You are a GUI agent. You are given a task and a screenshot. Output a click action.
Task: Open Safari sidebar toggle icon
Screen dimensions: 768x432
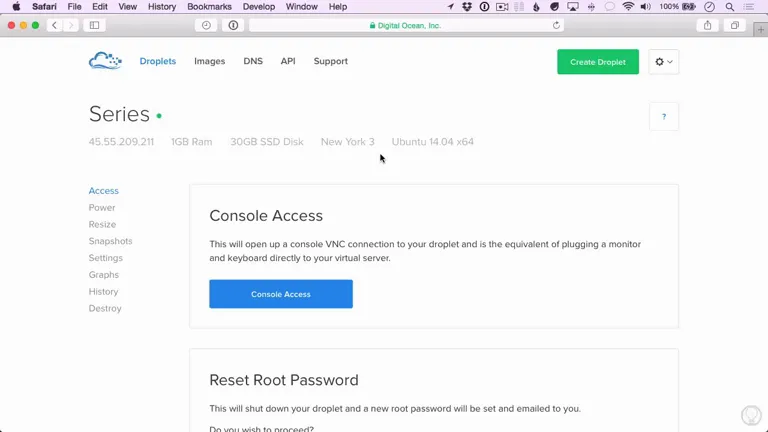(95, 25)
